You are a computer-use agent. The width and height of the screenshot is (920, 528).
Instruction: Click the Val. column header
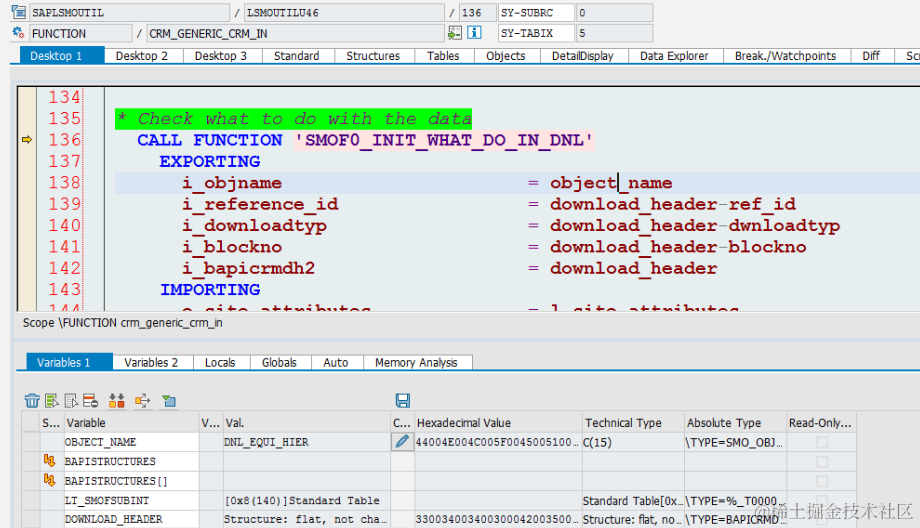[x=307, y=423]
